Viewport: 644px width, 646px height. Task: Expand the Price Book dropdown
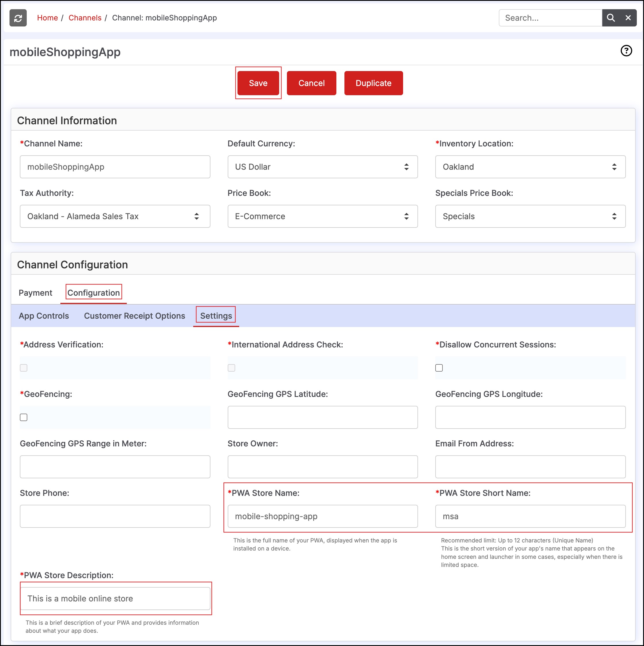(322, 216)
